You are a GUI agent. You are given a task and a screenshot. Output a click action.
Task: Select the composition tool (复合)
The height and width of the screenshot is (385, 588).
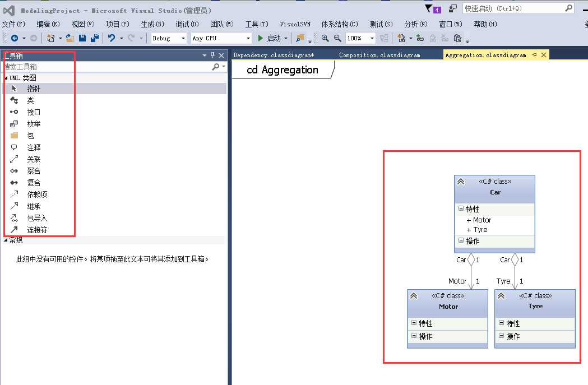point(114,183)
